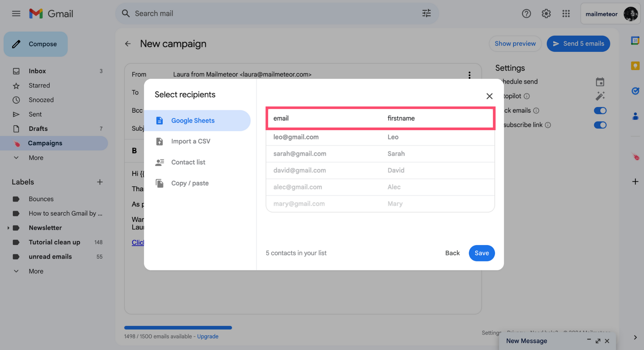This screenshot has height=350, width=644.
Task: Go back from New campaign
Action: (128, 44)
